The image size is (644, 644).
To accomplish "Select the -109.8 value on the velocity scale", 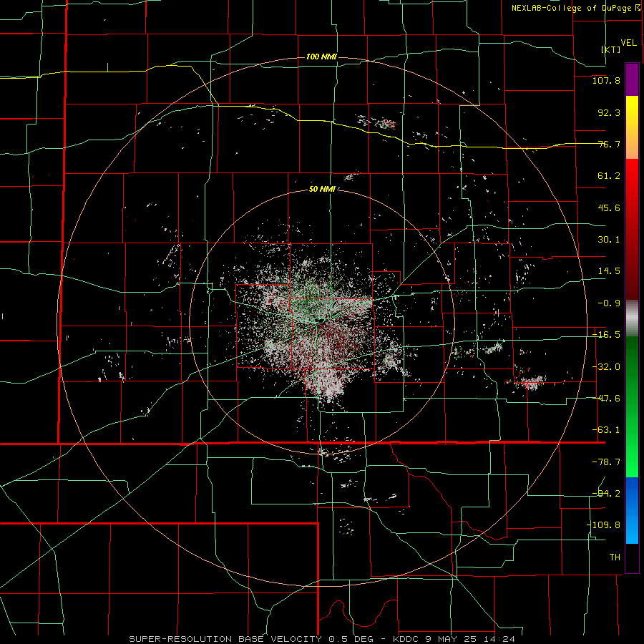I will (x=603, y=525).
